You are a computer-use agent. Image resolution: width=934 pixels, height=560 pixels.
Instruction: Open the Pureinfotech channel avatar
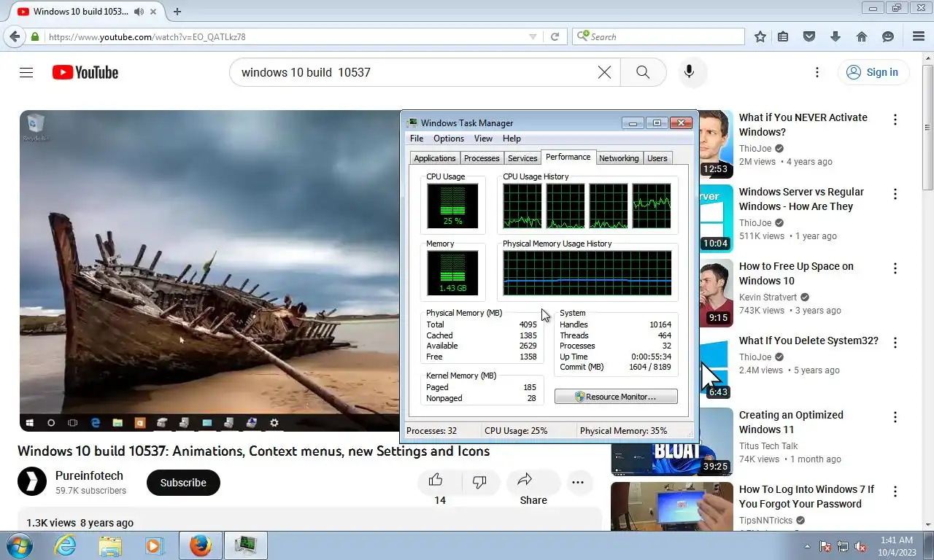32,482
